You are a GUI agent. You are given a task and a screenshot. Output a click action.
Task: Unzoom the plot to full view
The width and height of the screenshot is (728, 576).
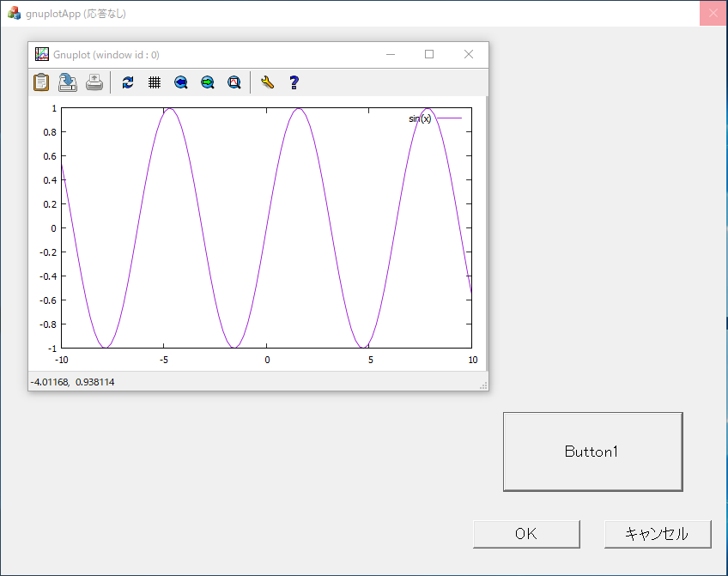pos(234,82)
